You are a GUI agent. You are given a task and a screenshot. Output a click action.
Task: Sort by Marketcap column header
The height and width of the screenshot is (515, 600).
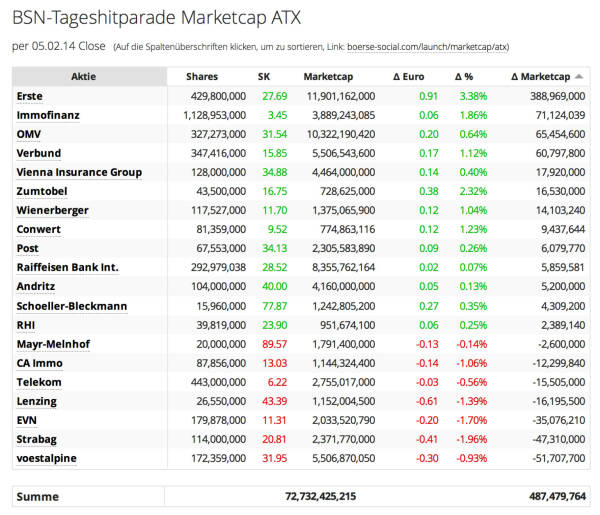pos(332,77)
